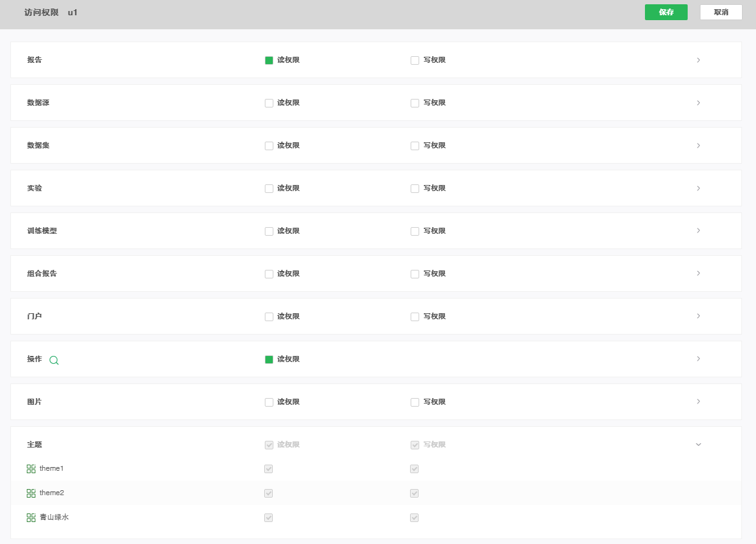Select the theme1 row label
Image resolution: width=756 pixels, height=544 pixels.
pyautogui.click(x=52, y=469)
